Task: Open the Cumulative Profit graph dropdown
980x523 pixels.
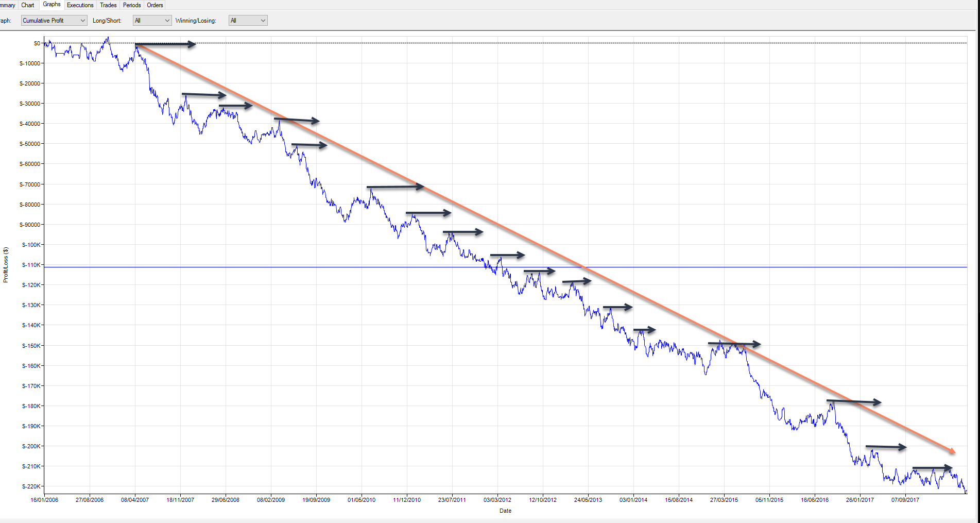Action: [x=54, y=21]
